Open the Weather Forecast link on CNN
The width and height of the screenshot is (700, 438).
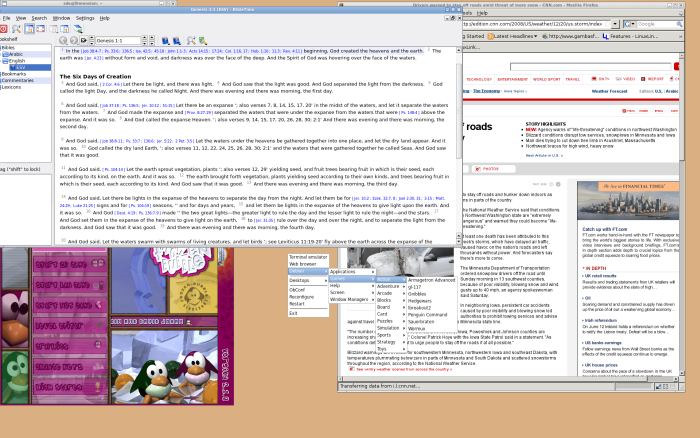tap(609, 91)
